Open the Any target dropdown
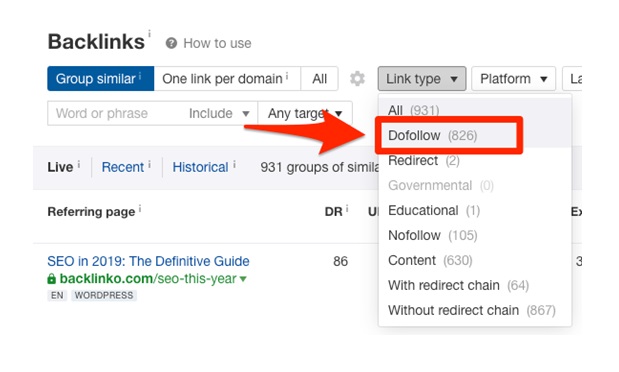Viewport: 619px width, 372px height. [x=305, y=113]
